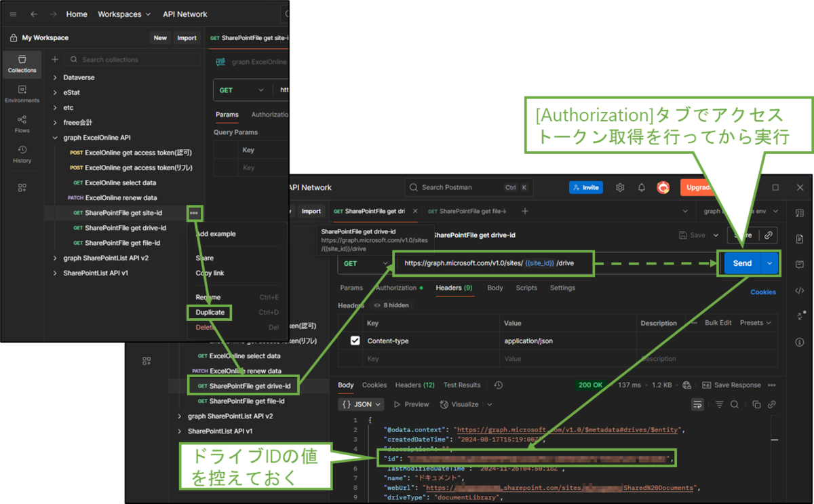Open the Code snippet icon in the right sidebar
814x504 pixels.
click(800, 290)
